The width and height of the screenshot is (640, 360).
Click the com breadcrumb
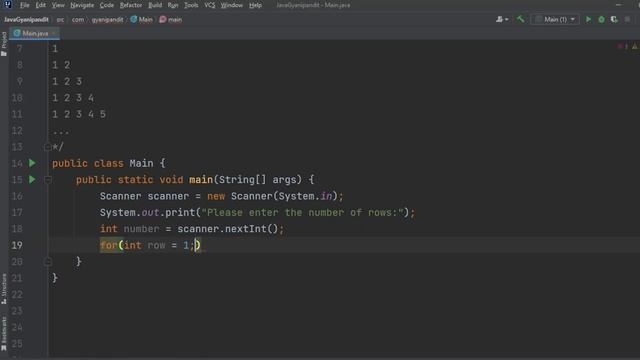pos(78,20)
